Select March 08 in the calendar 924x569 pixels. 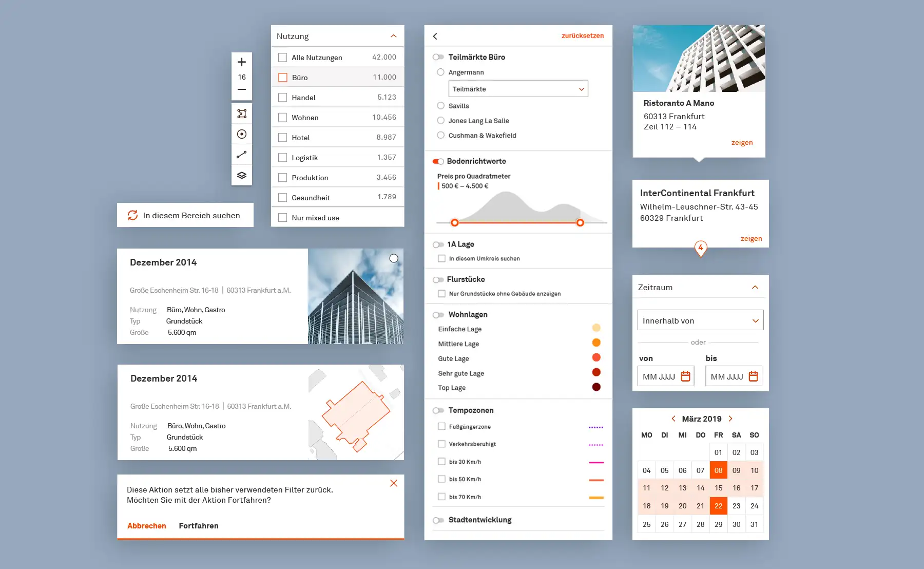coord(718,470)
